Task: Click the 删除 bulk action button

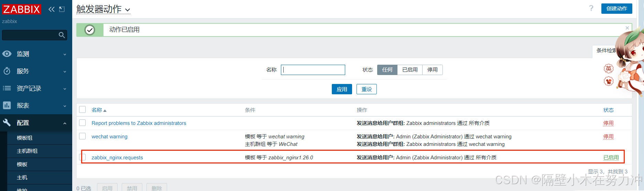Action: [x=157, y=188]
